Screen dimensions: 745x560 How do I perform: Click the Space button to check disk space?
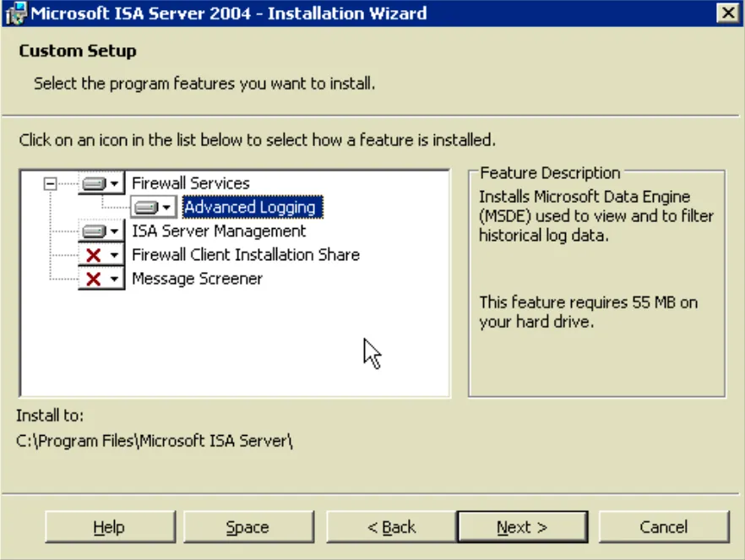click(248, 526)
